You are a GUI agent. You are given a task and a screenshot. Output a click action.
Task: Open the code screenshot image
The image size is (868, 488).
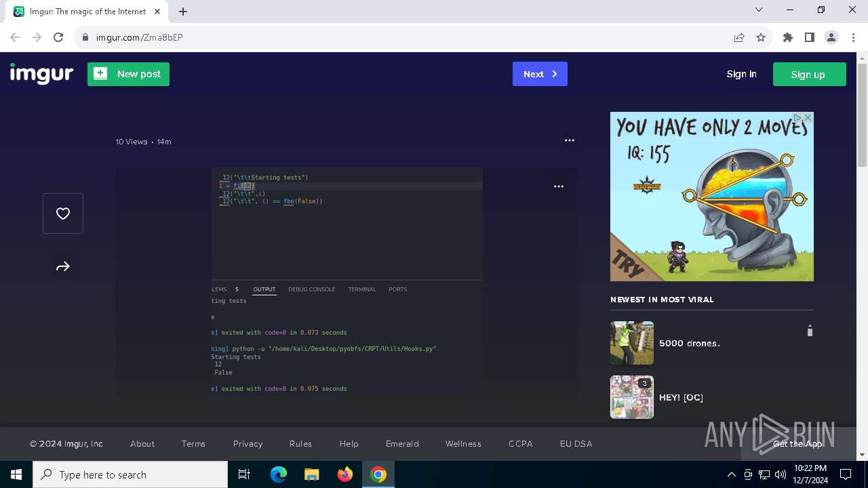tap(347, 281)
